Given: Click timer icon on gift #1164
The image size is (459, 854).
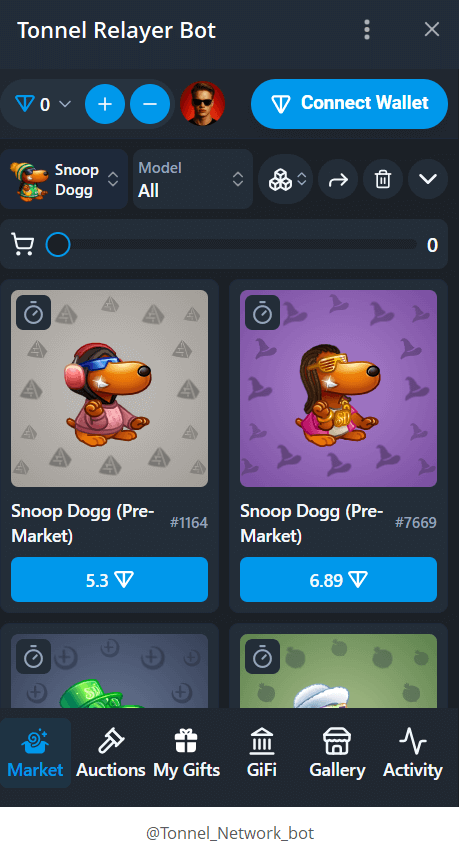Looking at the screenshot, I should click(34, 313).
